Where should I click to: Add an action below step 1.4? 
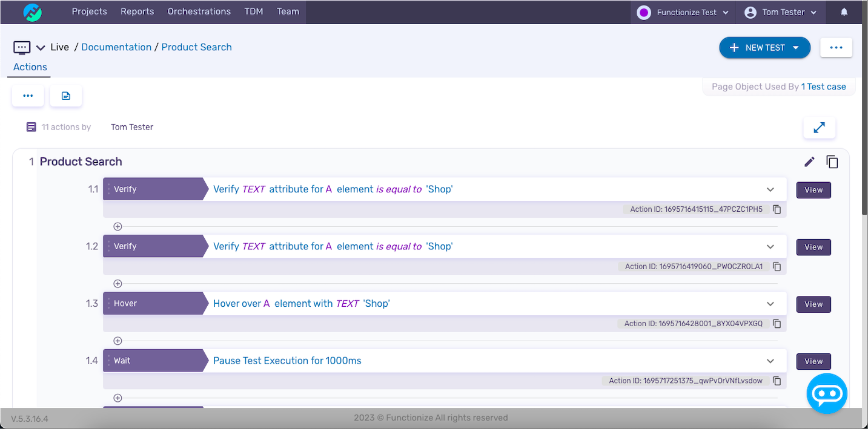118,398
